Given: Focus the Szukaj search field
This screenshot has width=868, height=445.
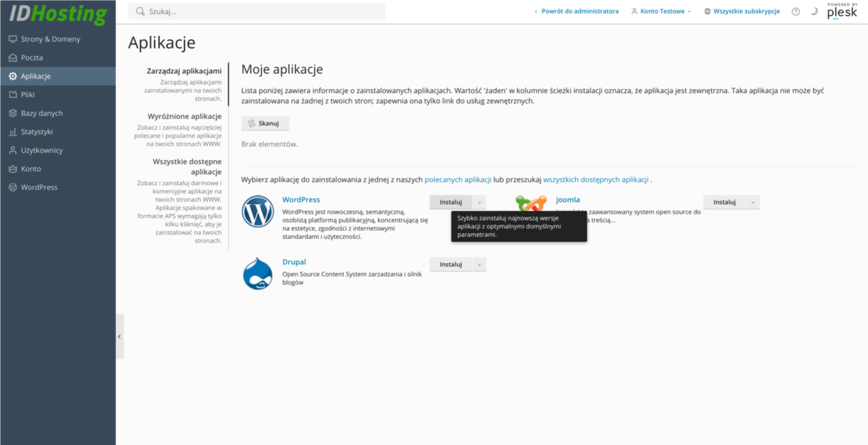Looking at the screenshot, I should (257, 11).
